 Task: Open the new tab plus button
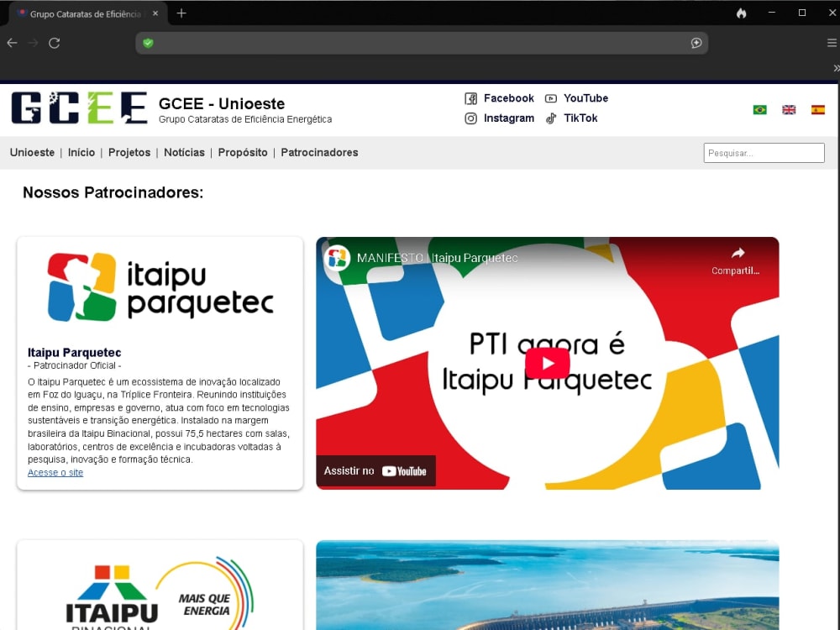181,13
